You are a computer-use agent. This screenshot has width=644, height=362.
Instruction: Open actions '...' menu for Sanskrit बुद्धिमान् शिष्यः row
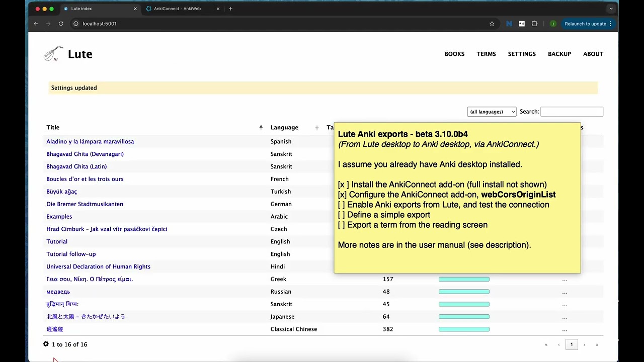565,305
